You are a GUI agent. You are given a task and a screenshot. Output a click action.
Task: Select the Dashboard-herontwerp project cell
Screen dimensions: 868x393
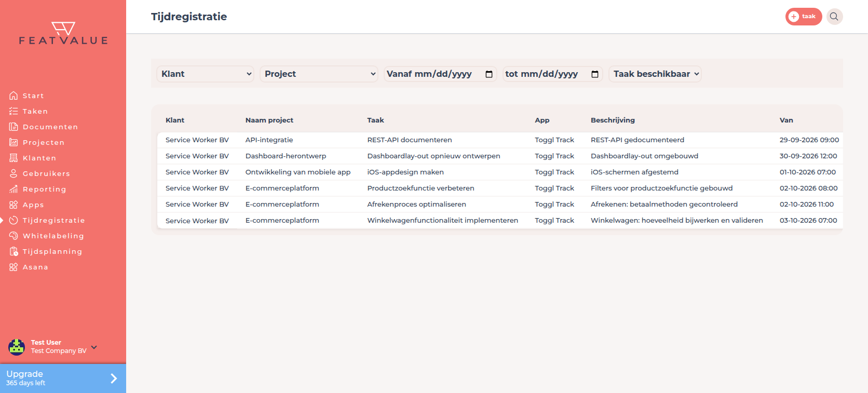pos(286,156)
